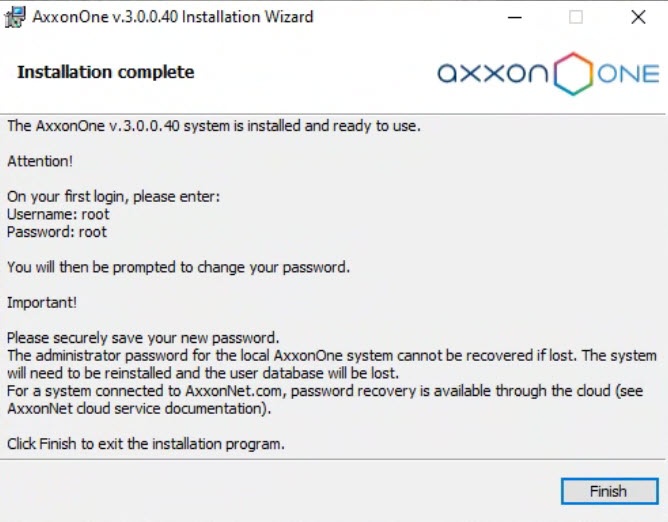Screen dimensions: 668x522
Task: Click the greyed-out maximize button
Action: (x=576, y=17)
